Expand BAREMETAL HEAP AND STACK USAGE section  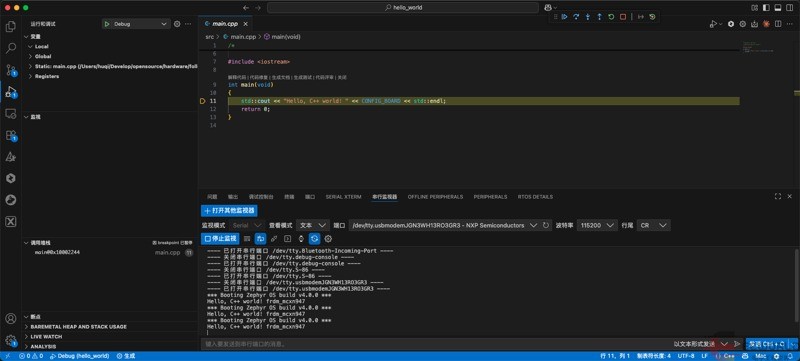(x=78, y=327)
